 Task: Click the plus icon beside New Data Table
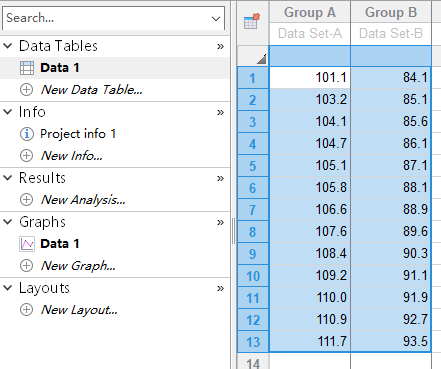(x=27, y=90)
